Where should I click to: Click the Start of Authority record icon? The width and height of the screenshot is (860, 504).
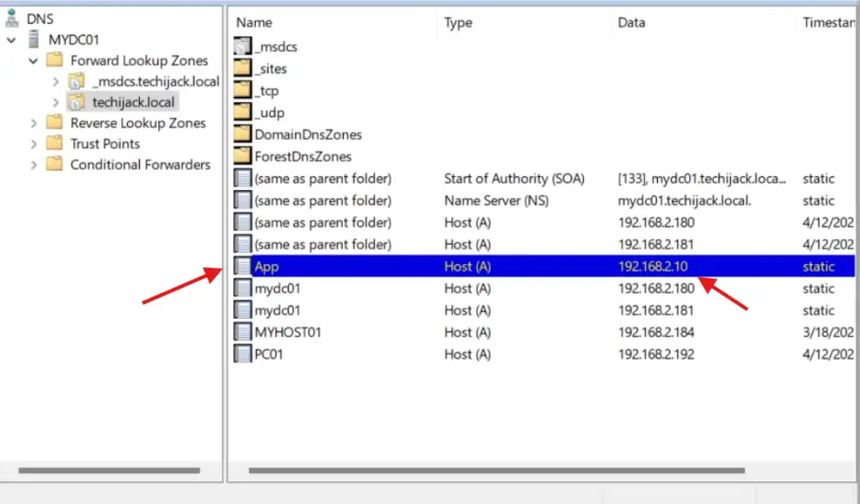[x=242, y=179]
